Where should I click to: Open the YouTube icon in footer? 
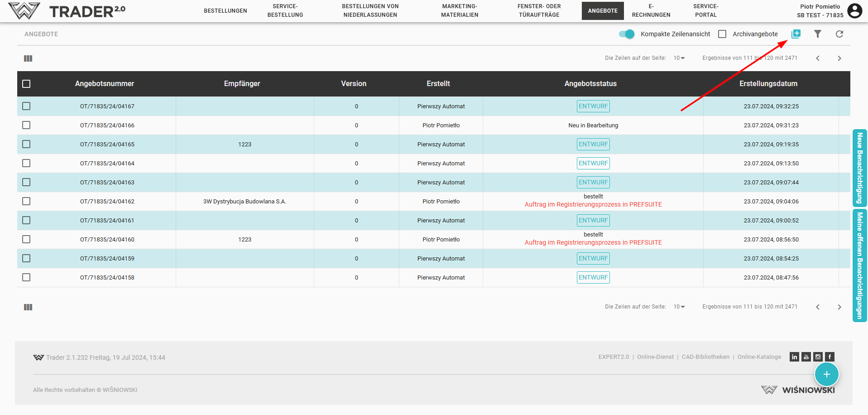[x=806, y=357]
